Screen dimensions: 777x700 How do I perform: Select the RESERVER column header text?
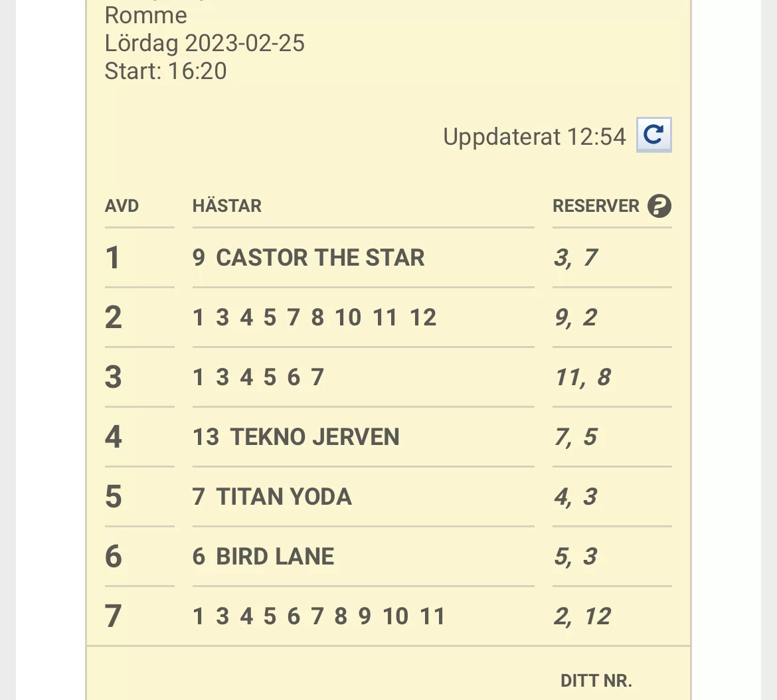(596, 206)
